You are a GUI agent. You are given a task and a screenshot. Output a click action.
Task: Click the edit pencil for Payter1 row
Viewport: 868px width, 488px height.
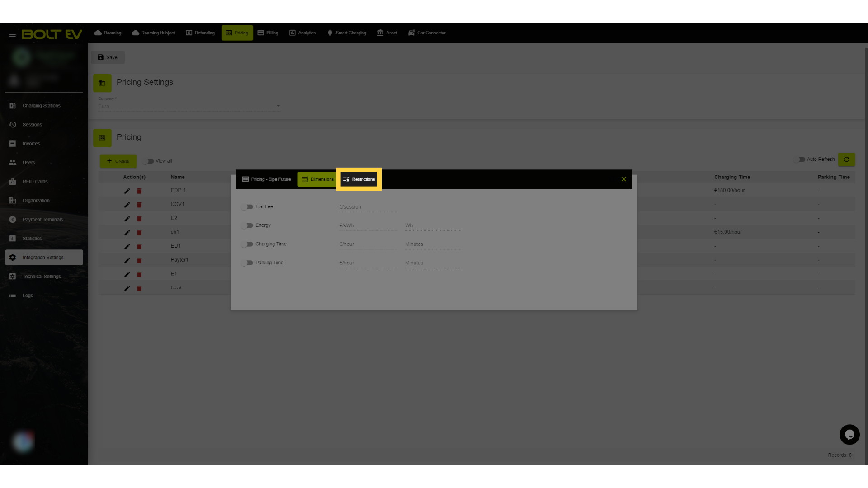(127, 260)
